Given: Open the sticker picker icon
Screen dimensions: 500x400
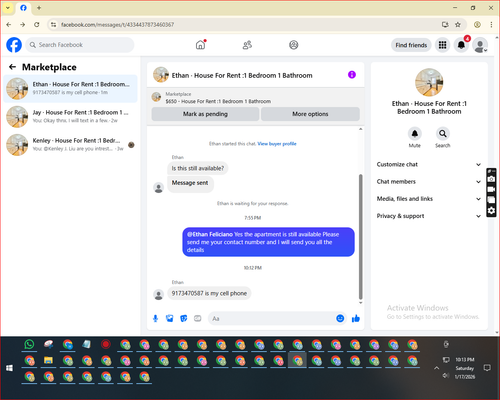Looking at the screenshot, I should pos(184,319).
